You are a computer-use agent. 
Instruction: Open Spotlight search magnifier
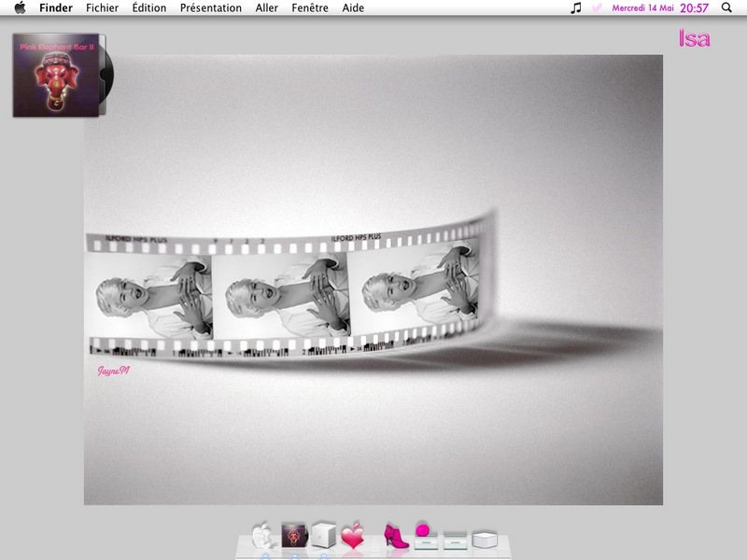[726, 7]
